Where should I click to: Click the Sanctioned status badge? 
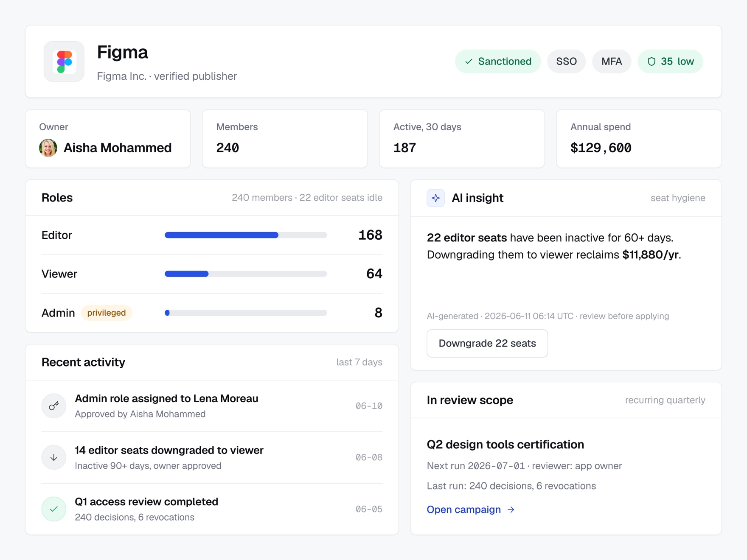pos(498,62)
